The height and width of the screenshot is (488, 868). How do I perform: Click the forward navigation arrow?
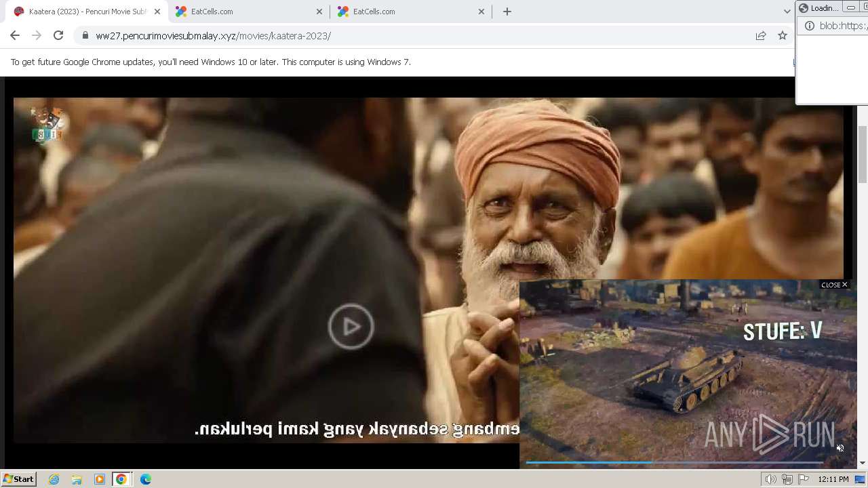pos(37,35)
